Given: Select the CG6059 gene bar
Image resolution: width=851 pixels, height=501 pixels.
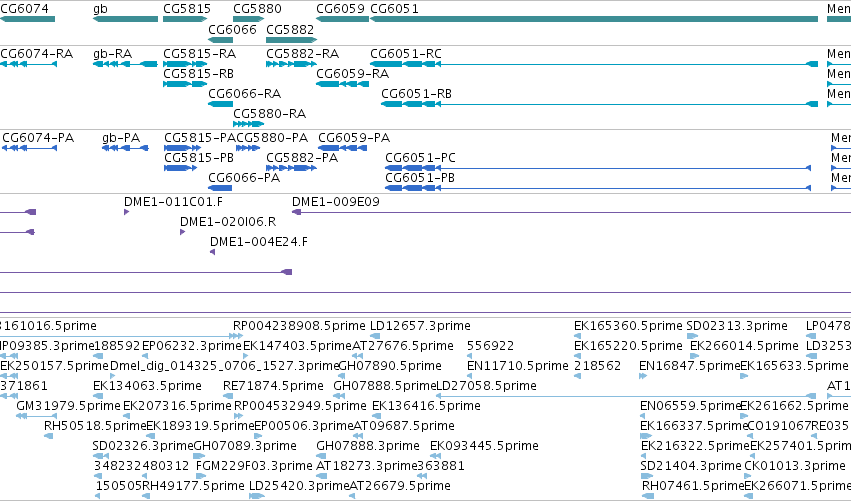Looking at the screenshot, I should pyautogui.click(x=342, y=19).
